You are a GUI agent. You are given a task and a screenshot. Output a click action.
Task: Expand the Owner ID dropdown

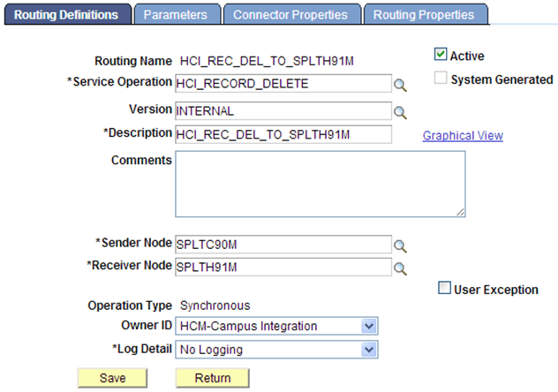[369, 327]
